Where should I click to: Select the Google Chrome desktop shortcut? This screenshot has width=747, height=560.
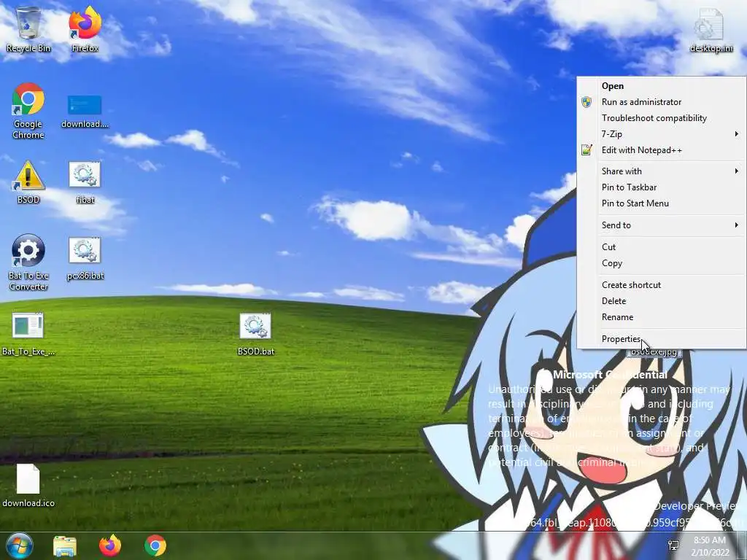click(x=28, y=112)
